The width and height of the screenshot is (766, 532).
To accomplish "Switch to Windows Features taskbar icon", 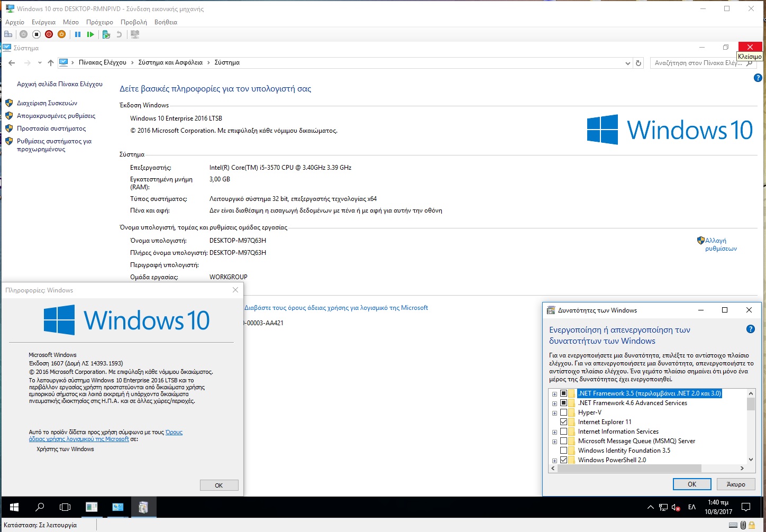I will tap(143, 507).
